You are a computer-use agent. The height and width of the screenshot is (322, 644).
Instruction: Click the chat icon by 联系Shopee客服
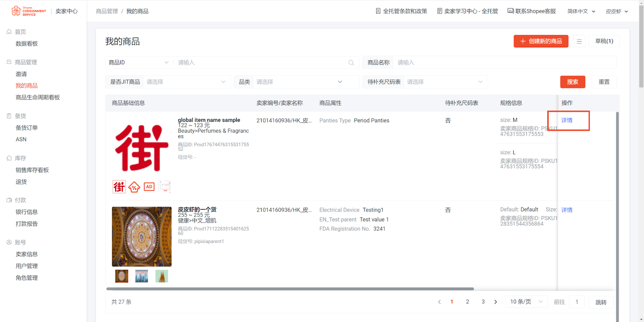click(510, 11)
